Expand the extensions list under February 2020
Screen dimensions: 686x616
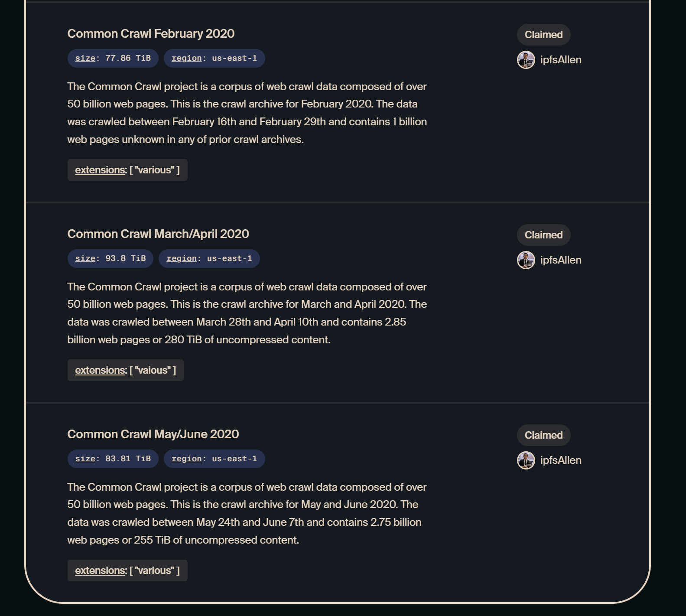click(x=127, y=170)
